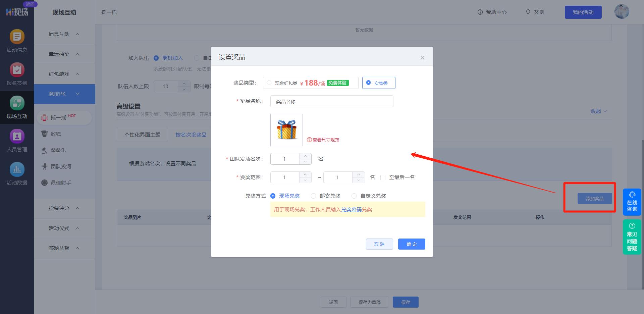The height and width of the screenshot is (314, 644).
Task: Select the 实物类 prize type radio button
Action: click(369, 83)
